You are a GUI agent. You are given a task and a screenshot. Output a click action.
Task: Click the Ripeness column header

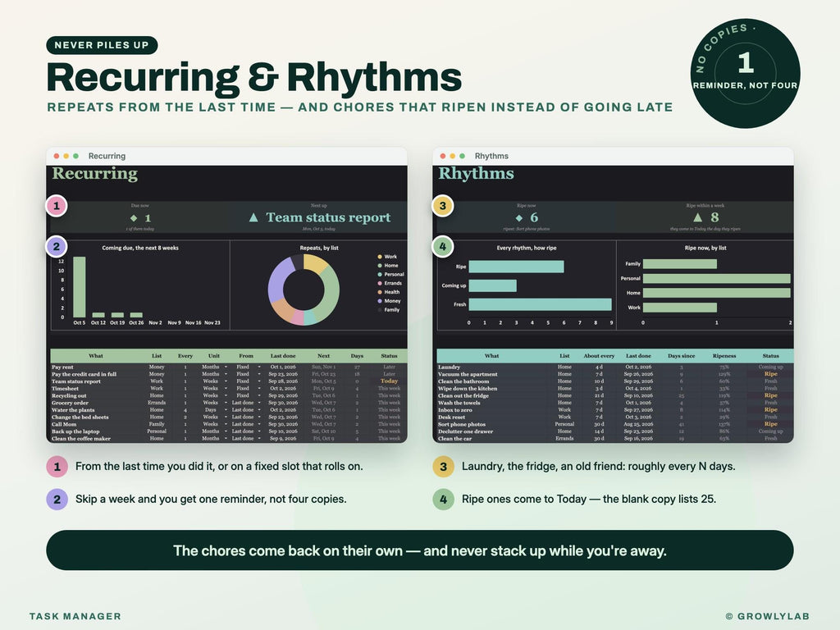[724, 356]
